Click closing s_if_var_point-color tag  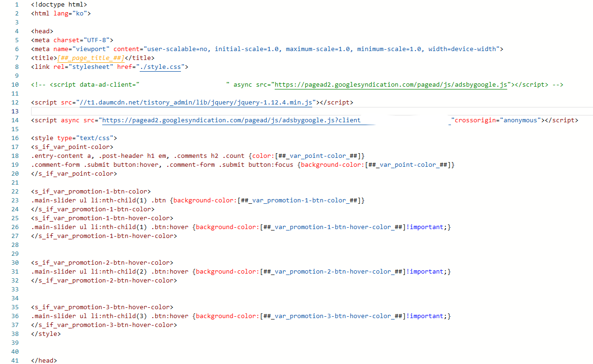74,173
